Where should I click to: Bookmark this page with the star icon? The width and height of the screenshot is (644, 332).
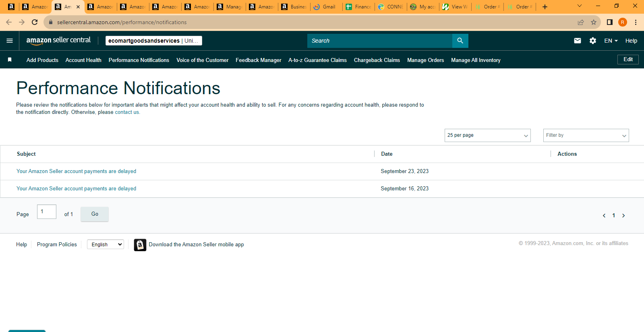(x=594, y=22)
